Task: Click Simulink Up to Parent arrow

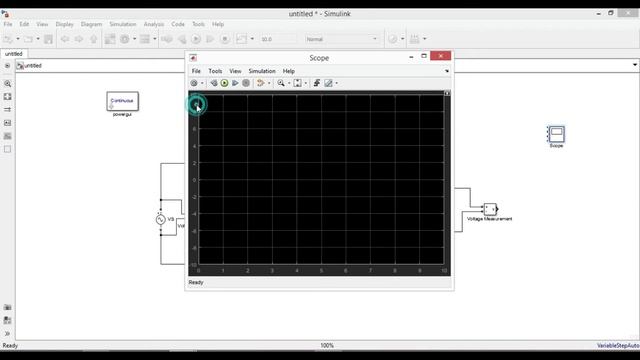Action: coord(93,39)
